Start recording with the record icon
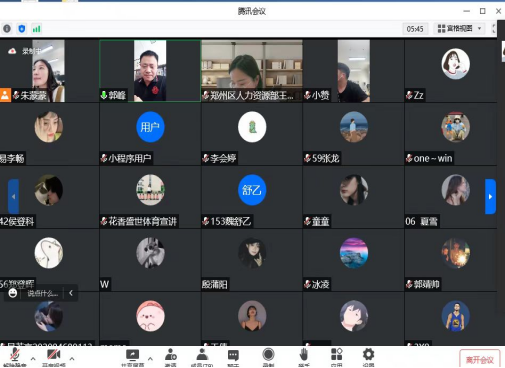Screen dimensions: 505x368 (x=268, y=355)
